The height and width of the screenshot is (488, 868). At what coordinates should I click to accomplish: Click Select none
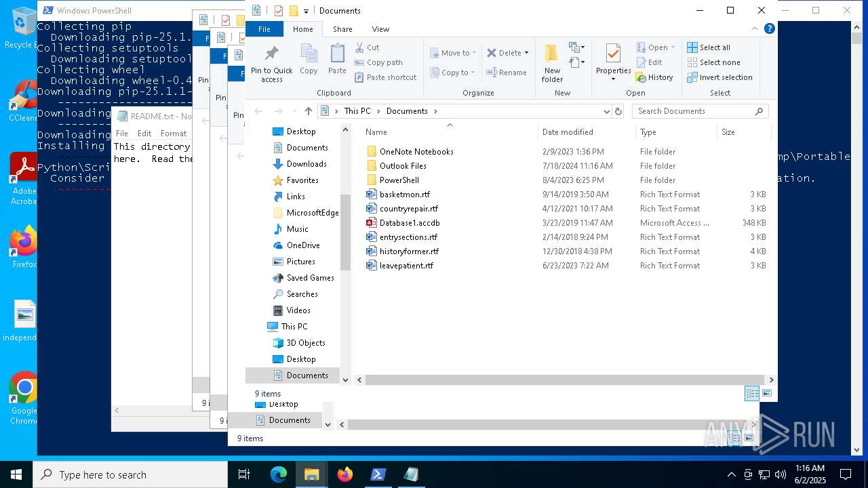(x=713, y=62)
